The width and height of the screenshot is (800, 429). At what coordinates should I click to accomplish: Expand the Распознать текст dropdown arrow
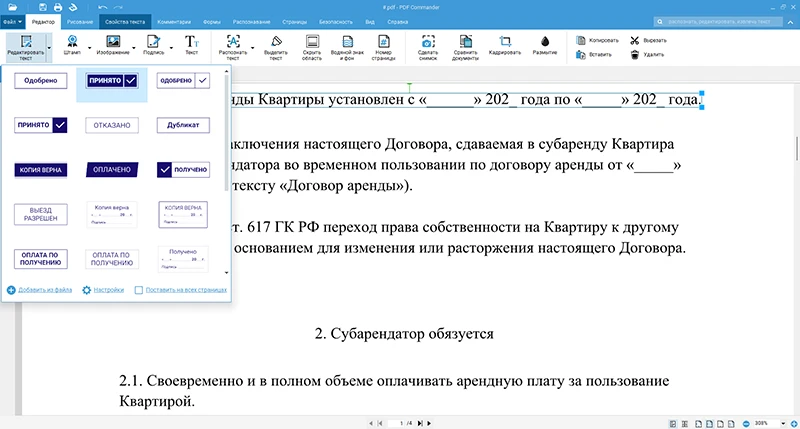tap(253, 48)
